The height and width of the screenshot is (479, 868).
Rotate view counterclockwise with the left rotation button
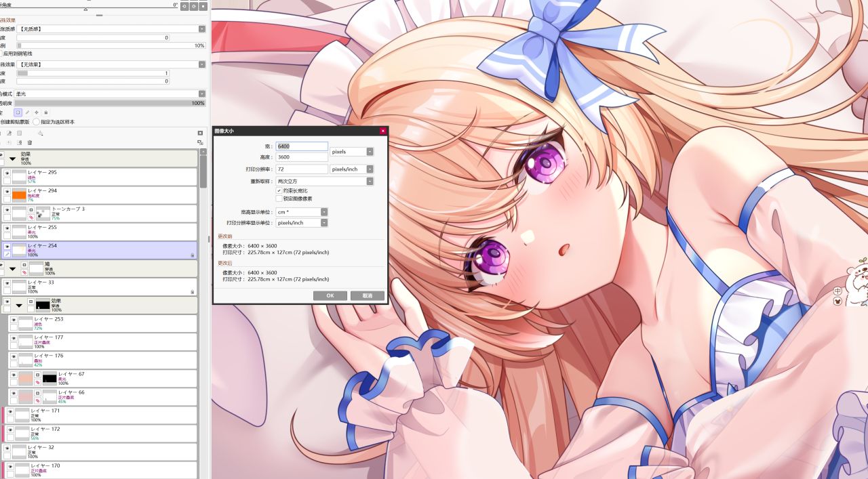pos(184,5)
